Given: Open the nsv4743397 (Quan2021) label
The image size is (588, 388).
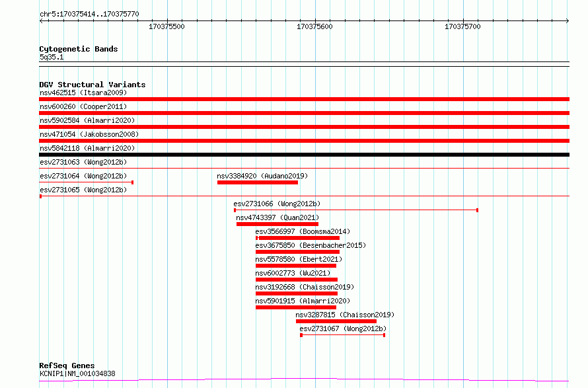Looking at the screenshot, I should [277, 217].
